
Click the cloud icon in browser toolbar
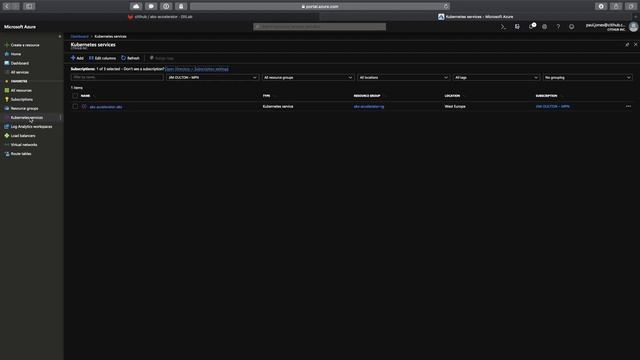[136, 6]
